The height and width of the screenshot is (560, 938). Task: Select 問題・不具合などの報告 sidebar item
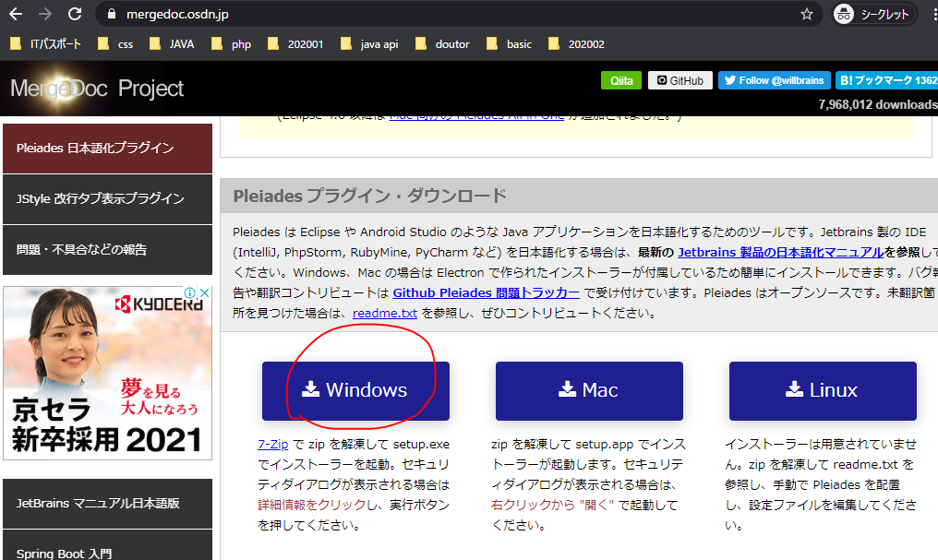pyautogui.click(x=108, y=250)
